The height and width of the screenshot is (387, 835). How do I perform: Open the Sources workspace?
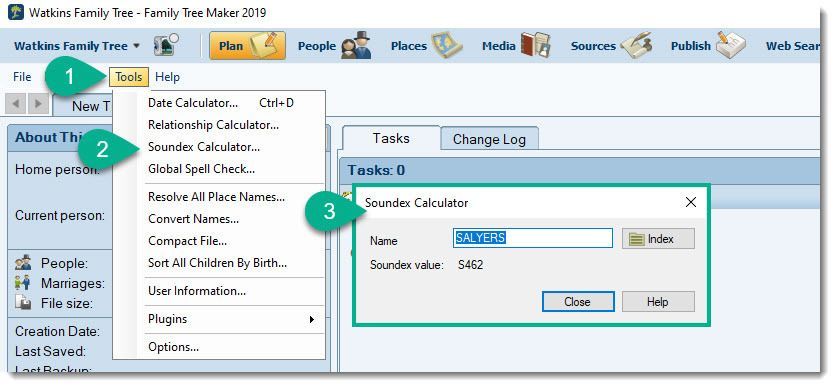(611, 46)
